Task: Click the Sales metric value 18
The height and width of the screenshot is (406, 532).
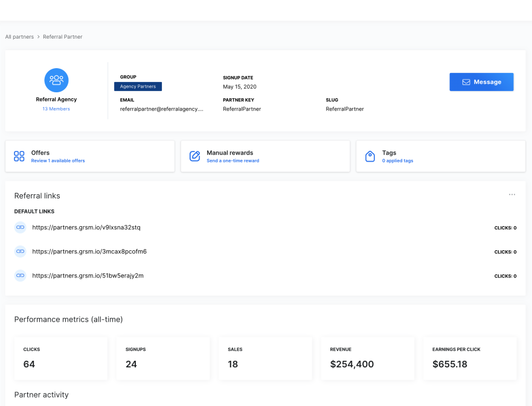Action: [232, 364]
